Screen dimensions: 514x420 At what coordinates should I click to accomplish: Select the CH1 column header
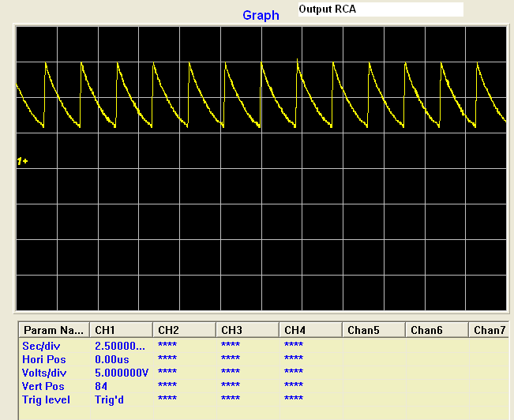(x=121, y=330)
